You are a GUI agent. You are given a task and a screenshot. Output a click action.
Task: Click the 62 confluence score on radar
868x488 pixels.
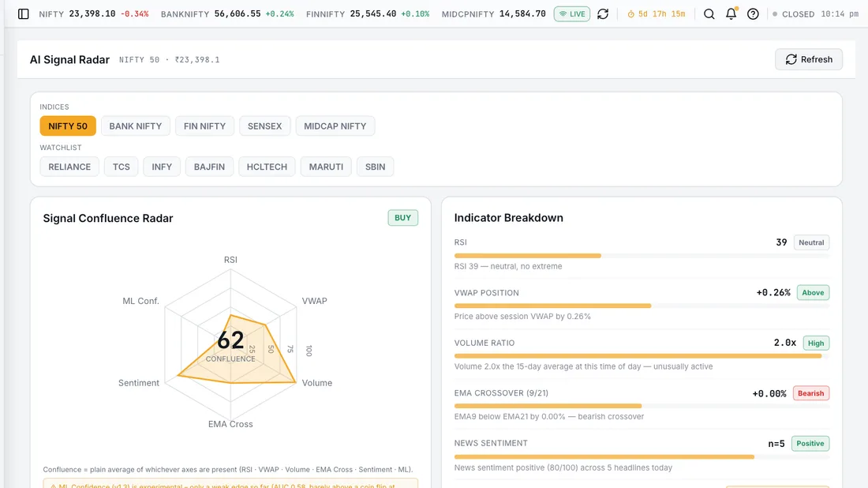pos(230,340)
